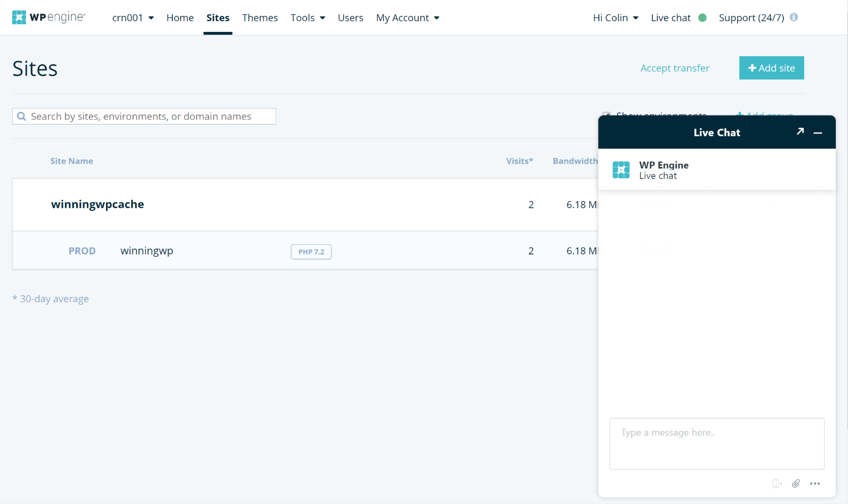
Task: Expand the Tools dropdown
Action: [x=307, y=17]
